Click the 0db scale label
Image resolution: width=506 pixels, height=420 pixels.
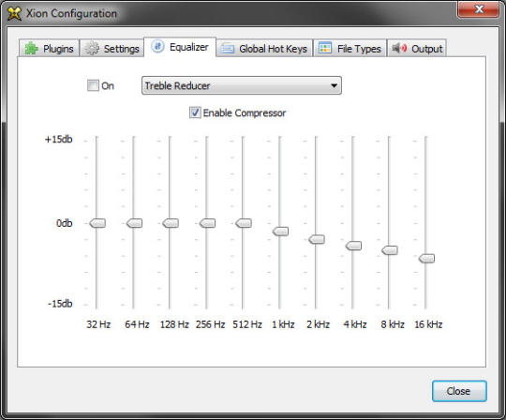64,223
